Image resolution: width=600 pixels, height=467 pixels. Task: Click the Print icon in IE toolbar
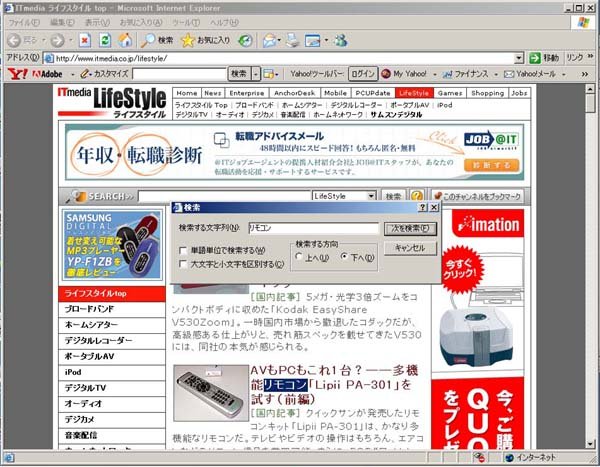coord(293,40)
